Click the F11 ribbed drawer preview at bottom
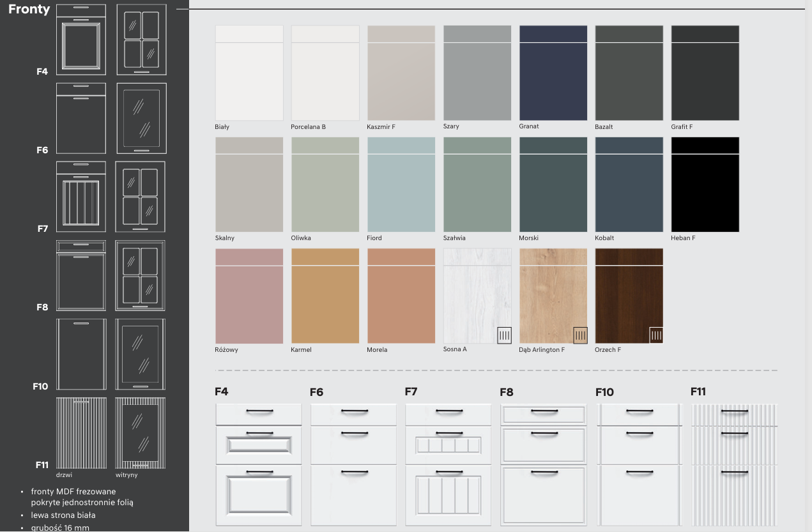Screen dimensions: 812x532 click(x=734, y=465)
